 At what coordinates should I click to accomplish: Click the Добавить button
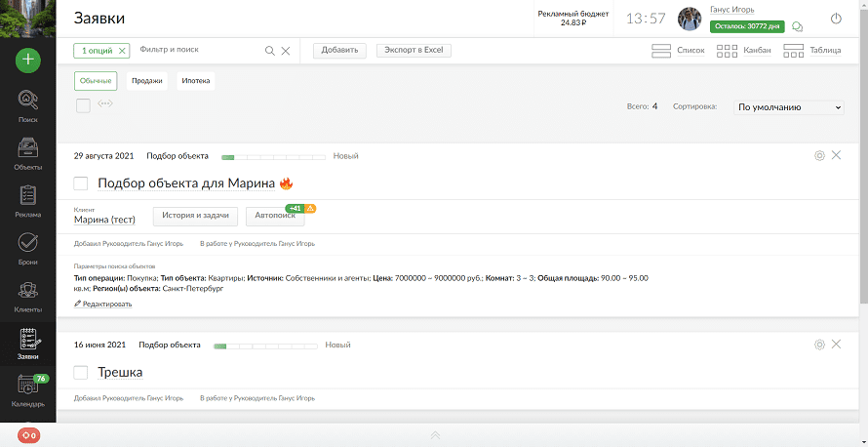point(340,51)
